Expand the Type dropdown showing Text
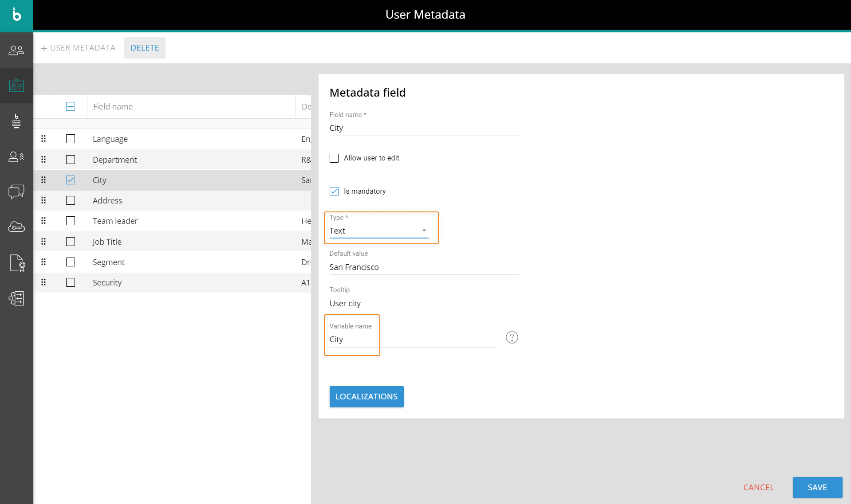 tap(379, 231)
